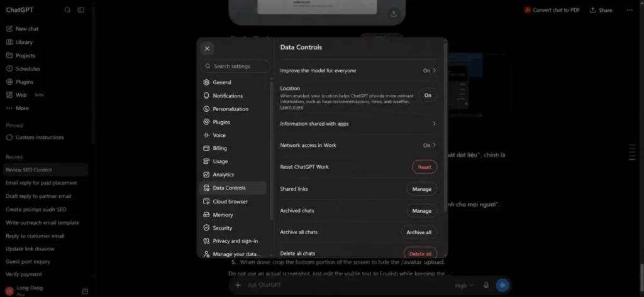This screenshot has width=644, height=297.
Task: Open Update link disavow chat
Action: pyautogui.click(x=45, y=249)
